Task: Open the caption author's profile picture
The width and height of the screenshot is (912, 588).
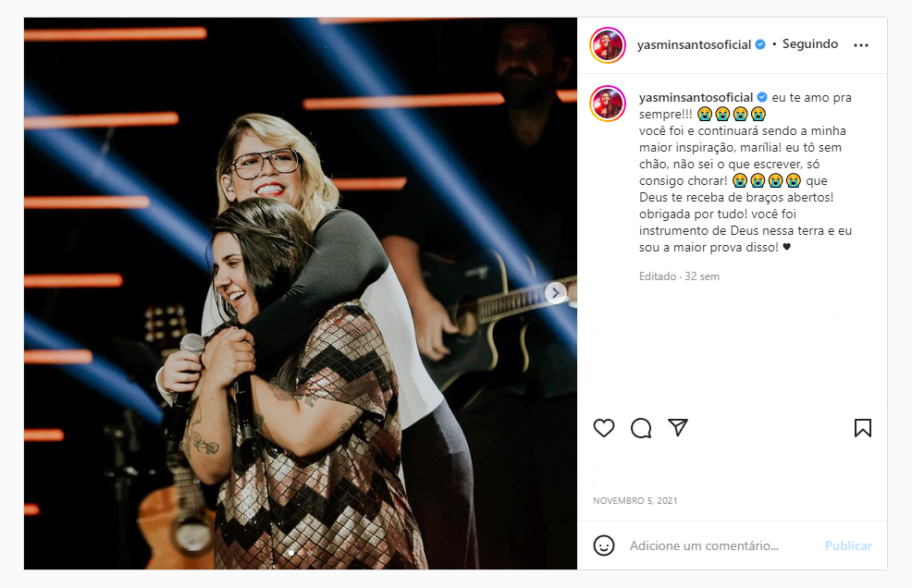Action: [607, 104]
